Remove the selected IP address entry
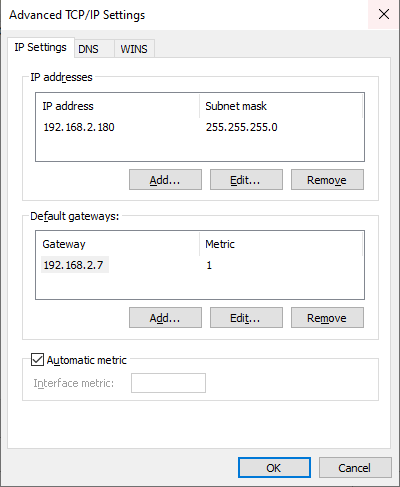This screenshot has width=400, height=487. coord(327,180)
